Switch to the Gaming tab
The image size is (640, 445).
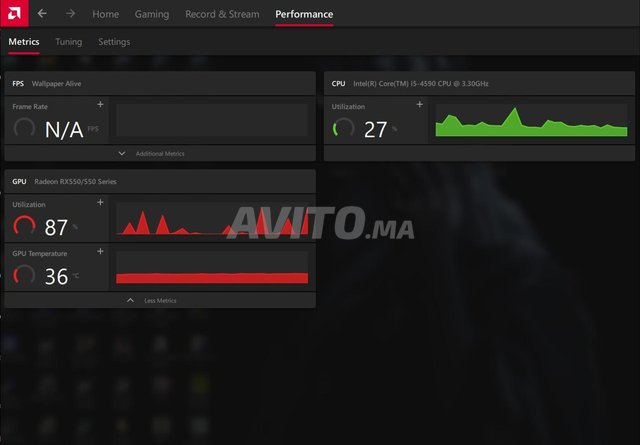click(x=152, y=14)
